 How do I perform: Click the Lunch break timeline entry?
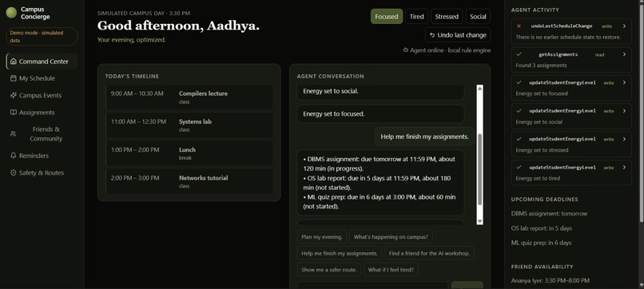[x=189, y=153]
